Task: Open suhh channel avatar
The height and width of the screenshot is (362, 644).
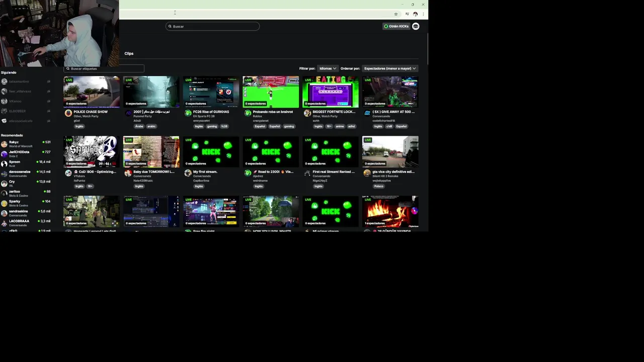Action: (307, 114)
